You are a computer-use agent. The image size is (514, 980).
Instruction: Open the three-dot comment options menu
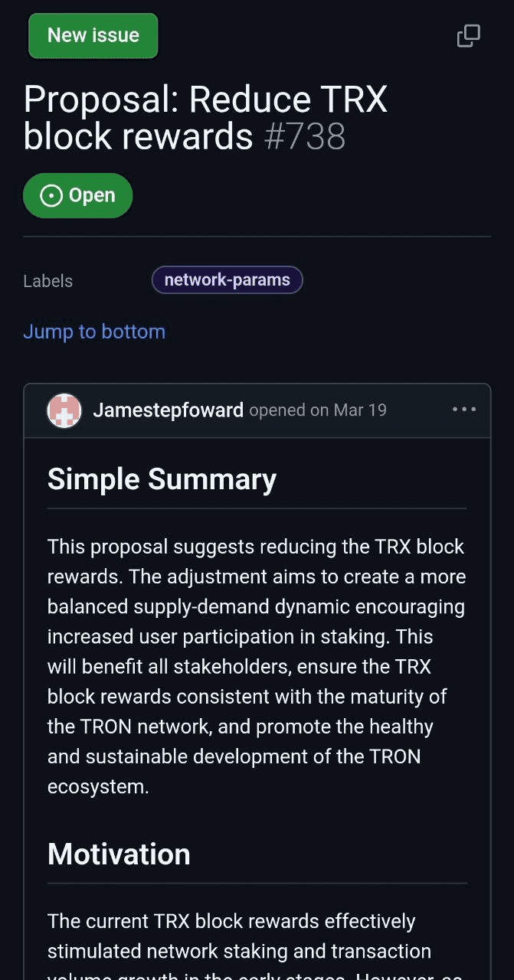(x=464, y=410)
